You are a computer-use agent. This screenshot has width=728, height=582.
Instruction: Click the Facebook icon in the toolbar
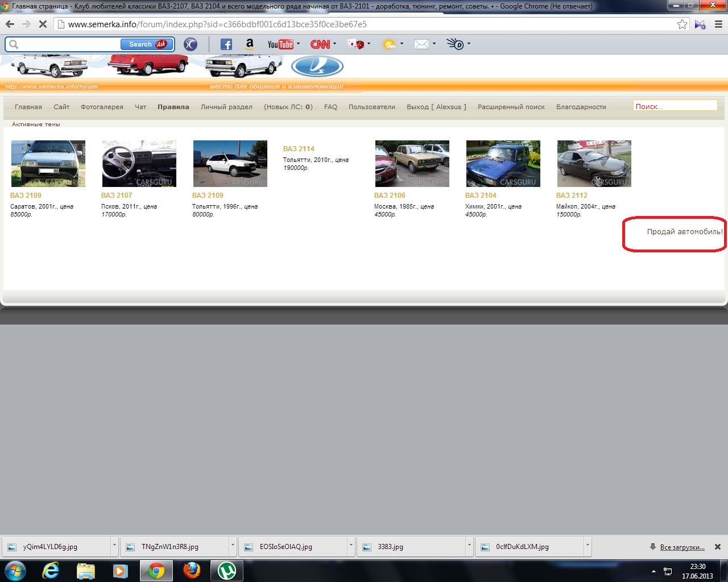tap(226, 44)
